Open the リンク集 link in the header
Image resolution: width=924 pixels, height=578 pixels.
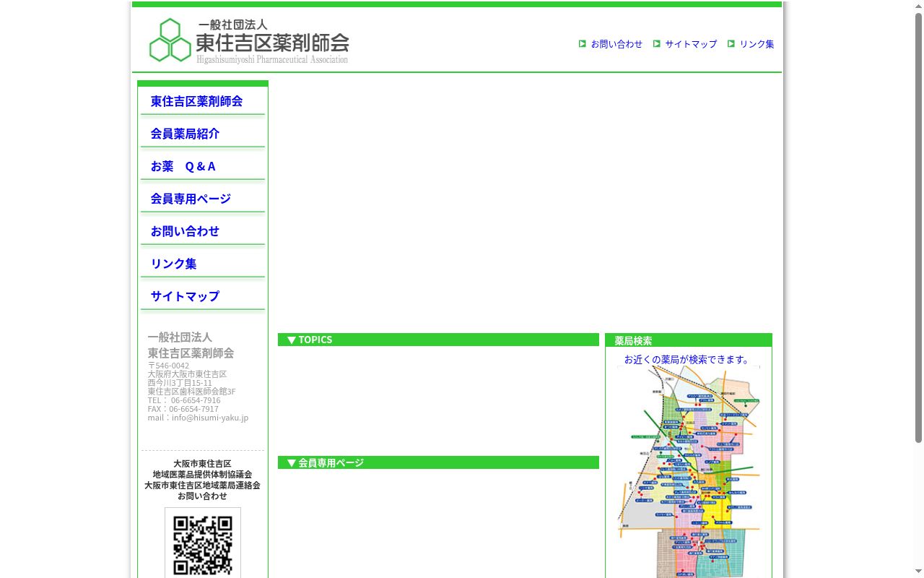[x=757, y=44]
